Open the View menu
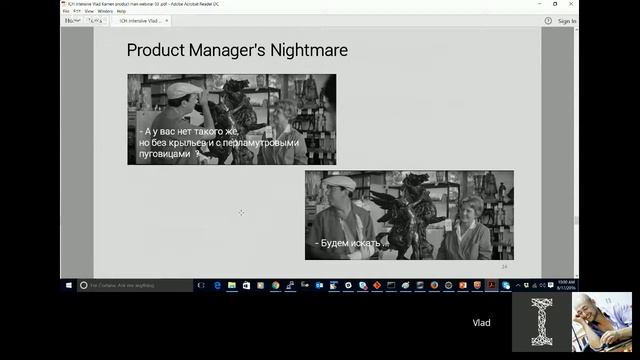 (89, 11)
